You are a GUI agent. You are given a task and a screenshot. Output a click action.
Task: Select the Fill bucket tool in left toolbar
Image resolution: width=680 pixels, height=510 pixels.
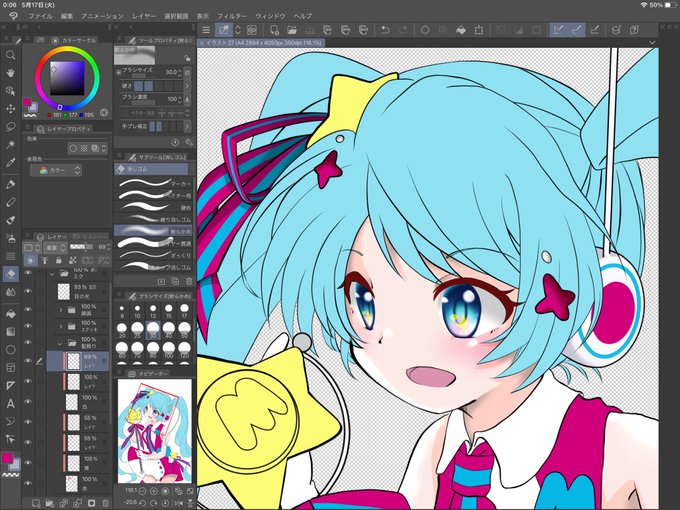click(11, 314)
